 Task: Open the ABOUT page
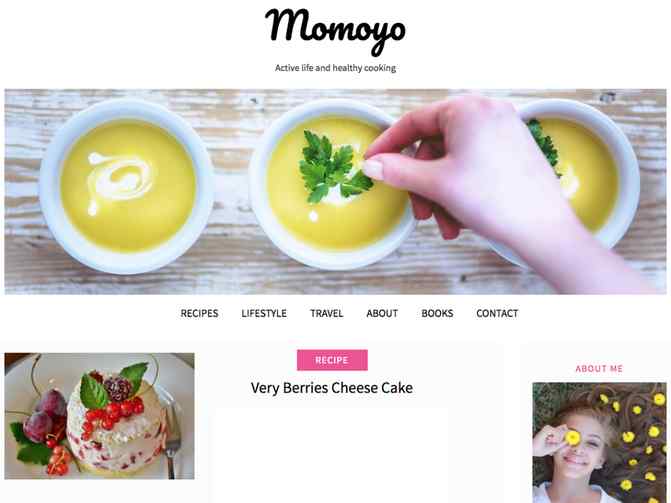[x=382, y=313]
